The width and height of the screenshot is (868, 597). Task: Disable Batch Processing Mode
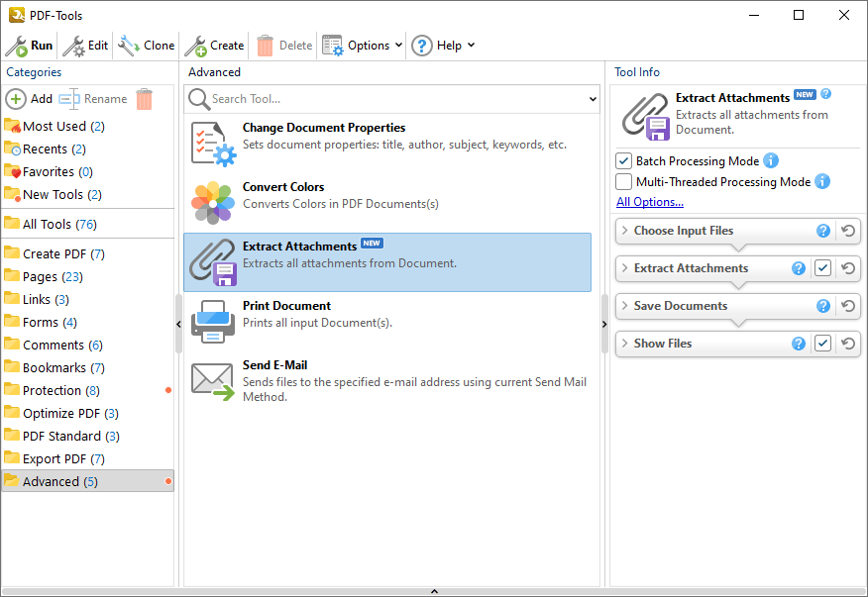coord(623,159)
